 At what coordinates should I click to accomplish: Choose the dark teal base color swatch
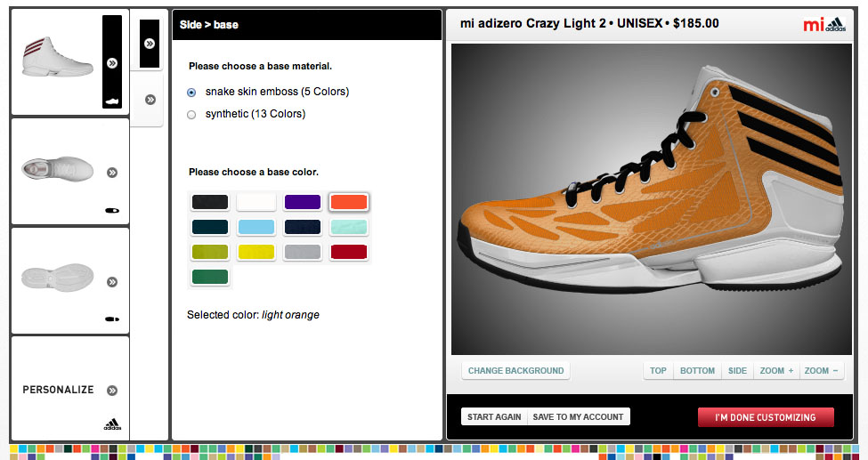pos(210,227)
